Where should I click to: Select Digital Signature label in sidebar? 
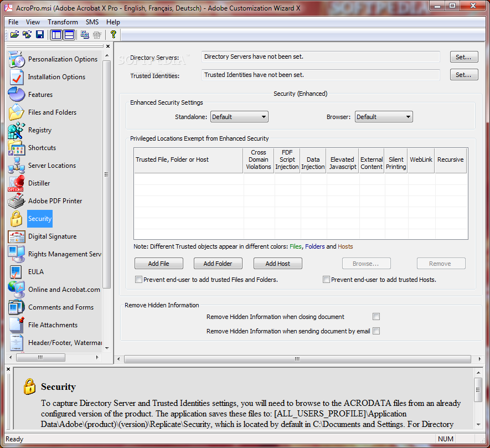(x=52, y=236)
